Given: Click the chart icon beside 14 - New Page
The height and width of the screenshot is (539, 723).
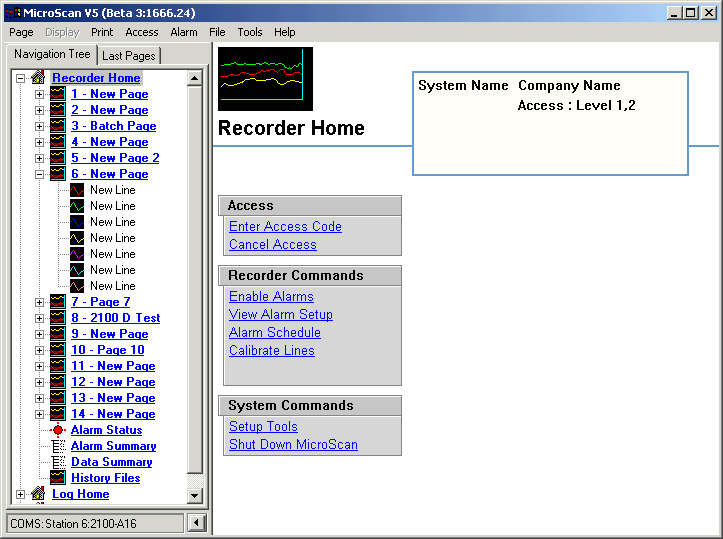Looking at the screenshot, I should (x=58, y=414).
